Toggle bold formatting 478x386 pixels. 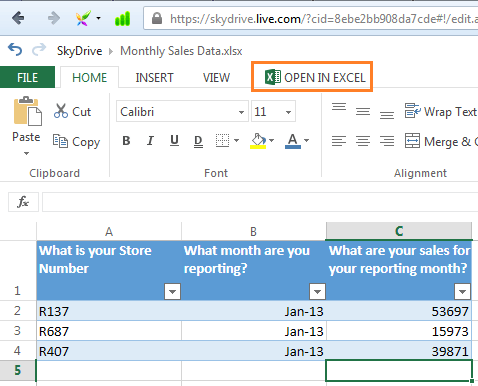point(126,141)
